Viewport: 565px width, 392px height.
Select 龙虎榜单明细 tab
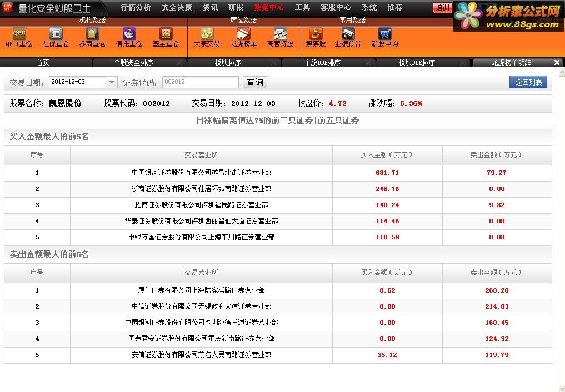[511, 63]
